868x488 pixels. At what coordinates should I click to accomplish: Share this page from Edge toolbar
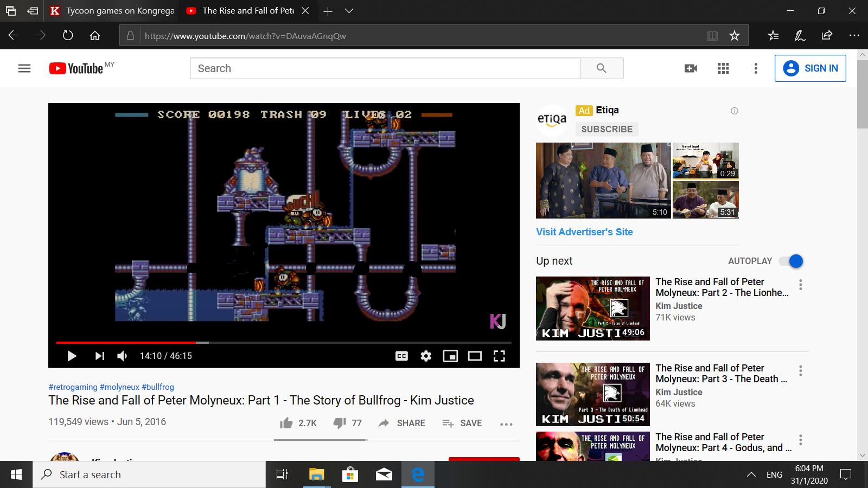(827, 36)
